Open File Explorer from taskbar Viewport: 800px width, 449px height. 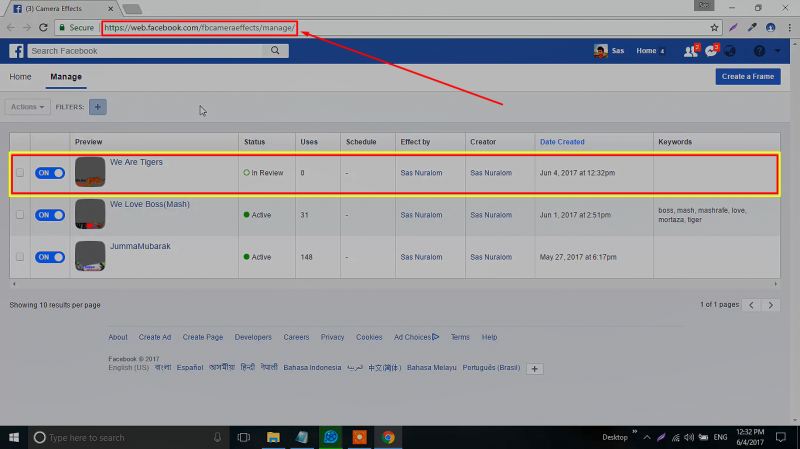[x=273, y=437]
